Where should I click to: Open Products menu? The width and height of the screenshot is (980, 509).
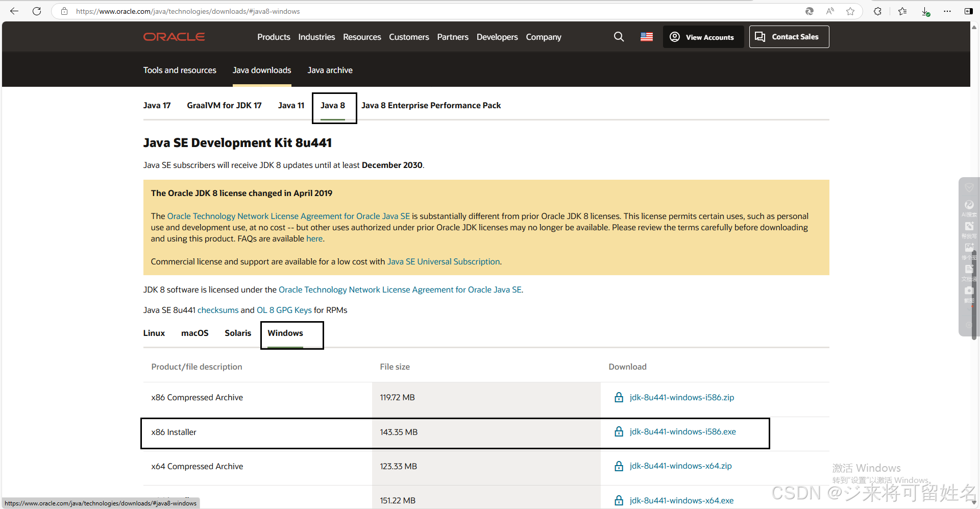pos(274,37)
